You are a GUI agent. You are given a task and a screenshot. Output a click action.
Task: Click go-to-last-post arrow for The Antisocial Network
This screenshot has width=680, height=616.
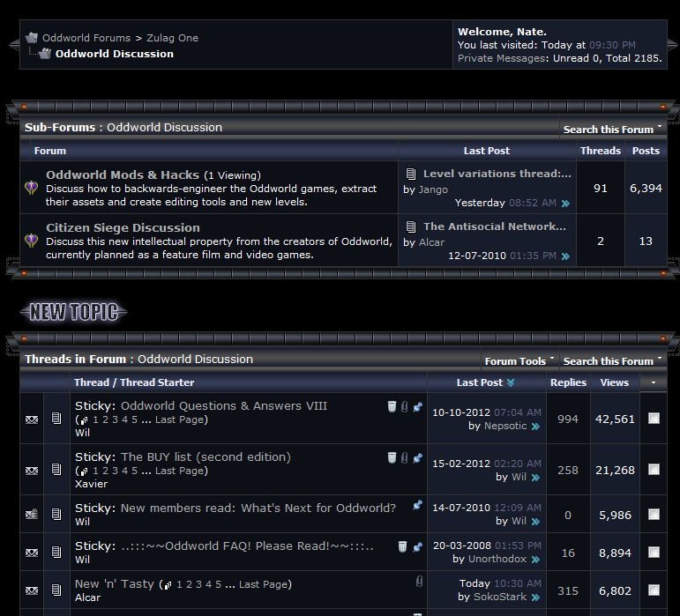point(565,256)
